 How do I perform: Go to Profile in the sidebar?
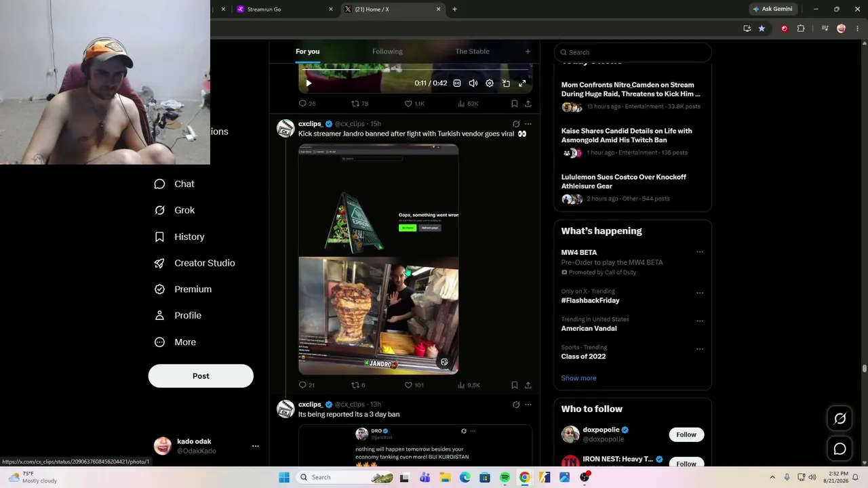178,316
